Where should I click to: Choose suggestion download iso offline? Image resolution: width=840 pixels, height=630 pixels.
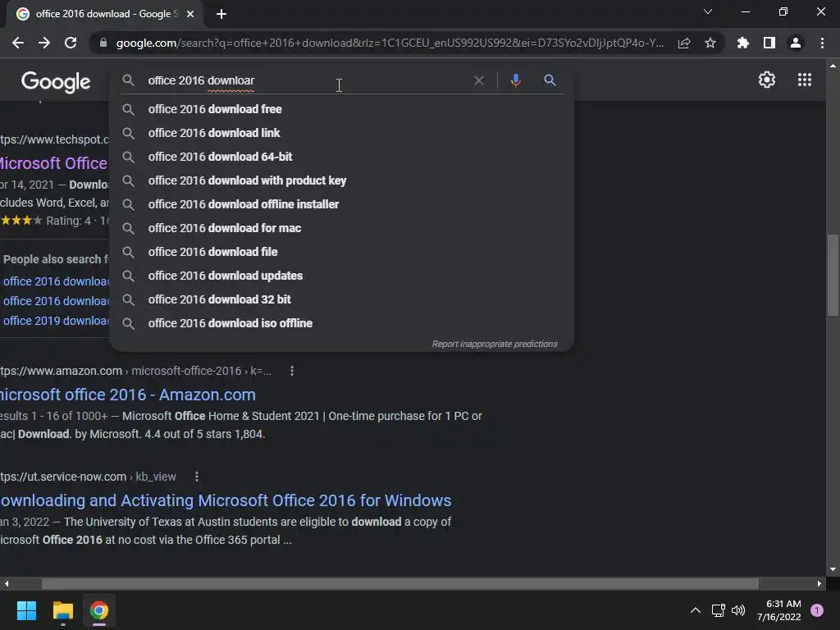pyautogui.click(x=342, y=323)
